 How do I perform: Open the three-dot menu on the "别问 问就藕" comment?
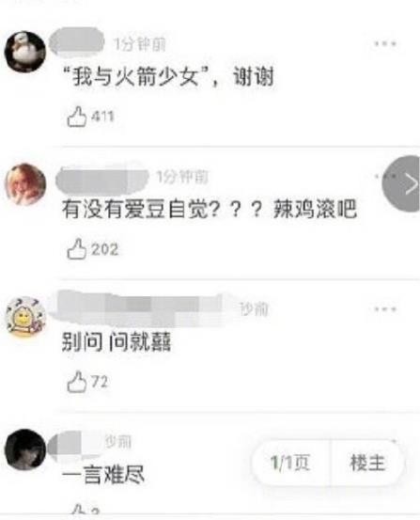pyautogui.click(x=385, y=309)
